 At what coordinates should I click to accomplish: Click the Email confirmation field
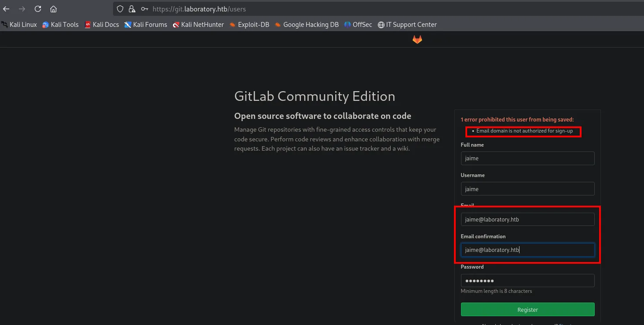point(527,250)
